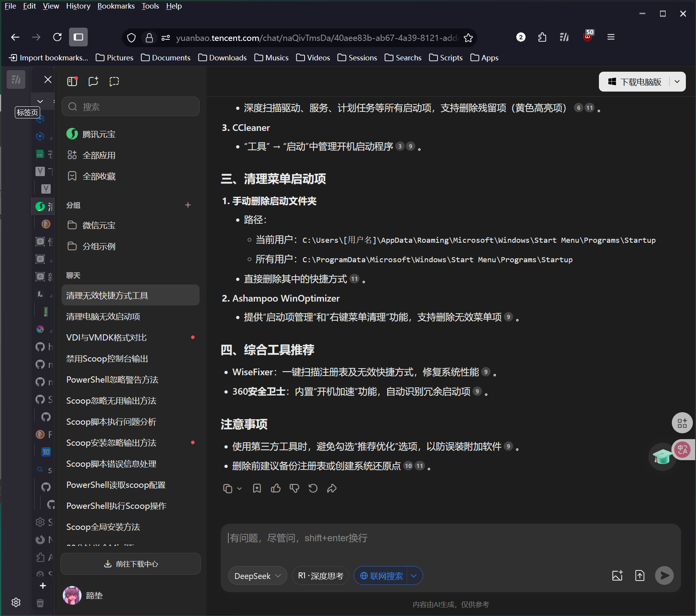The height and width of the screenshot is (616, 696).
Task: Open the Tools menu
Action: (150, 6)
